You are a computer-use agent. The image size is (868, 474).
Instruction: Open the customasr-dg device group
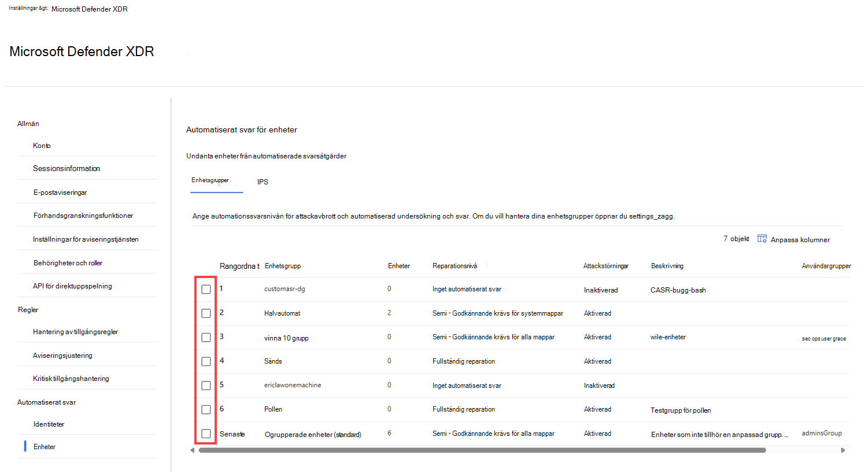(285, 289)
